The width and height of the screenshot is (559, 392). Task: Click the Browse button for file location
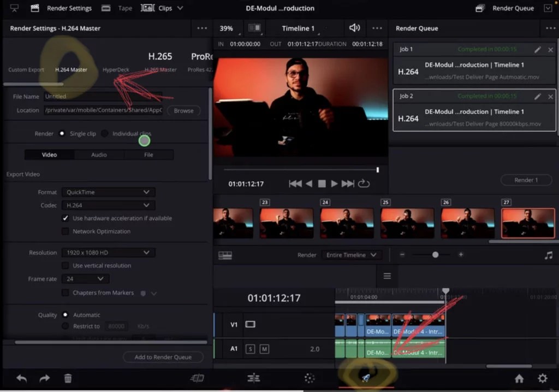click(x=183, y=110)
